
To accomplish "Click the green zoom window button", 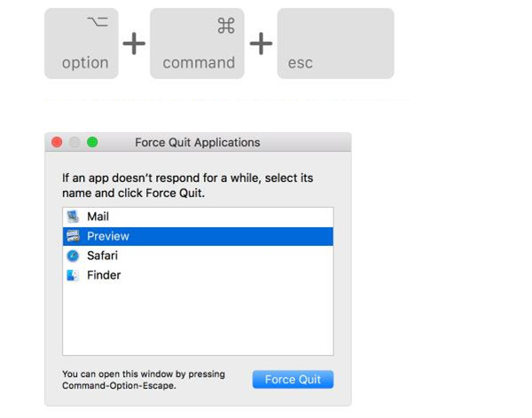I will (92, 142).
